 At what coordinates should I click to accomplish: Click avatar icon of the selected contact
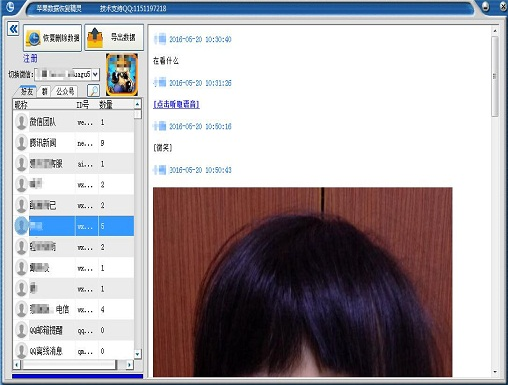click(21, 226)
